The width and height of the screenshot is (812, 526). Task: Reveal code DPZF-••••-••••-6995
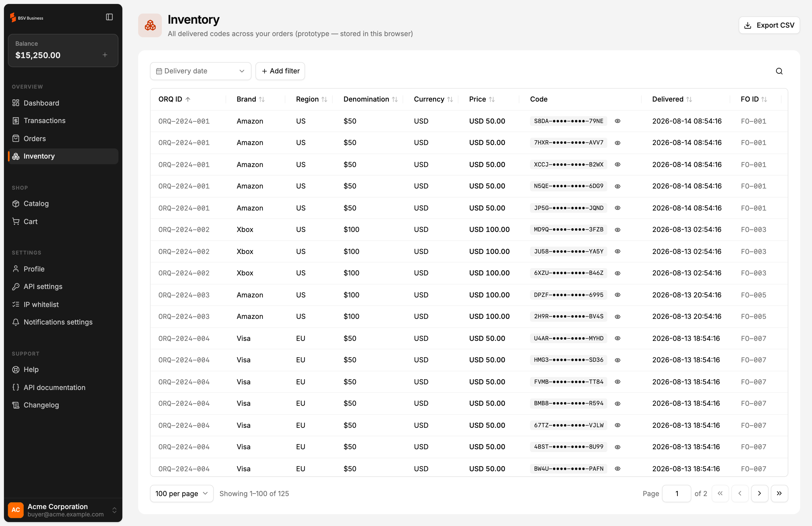(617, 295)
